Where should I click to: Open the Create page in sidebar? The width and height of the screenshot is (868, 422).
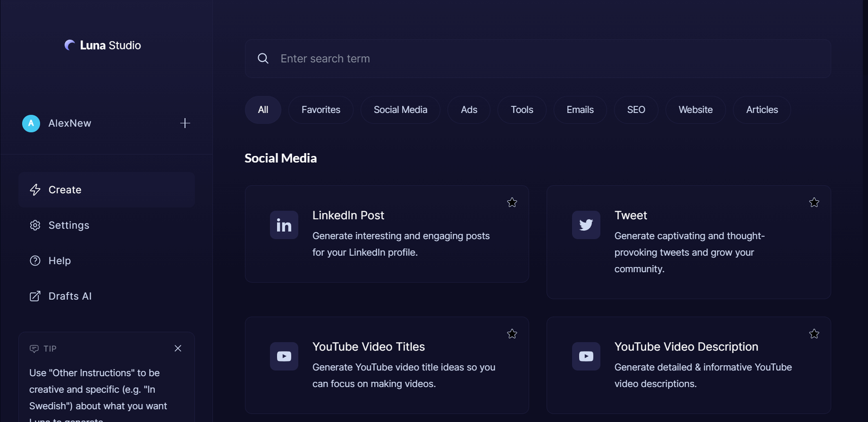click(x=106, y=190)
